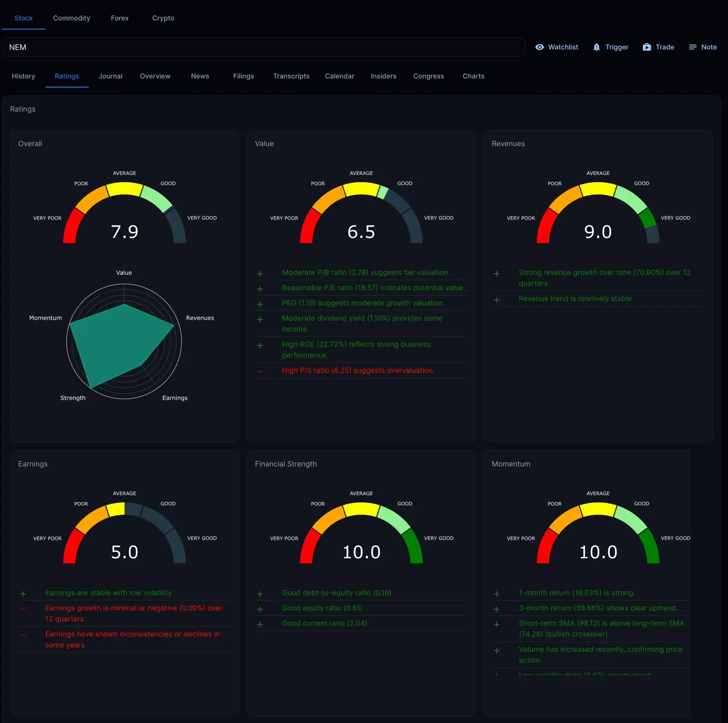Go to the Transcripts tab
This screenshot has width=728, height=723.
[x=291, y=76]
